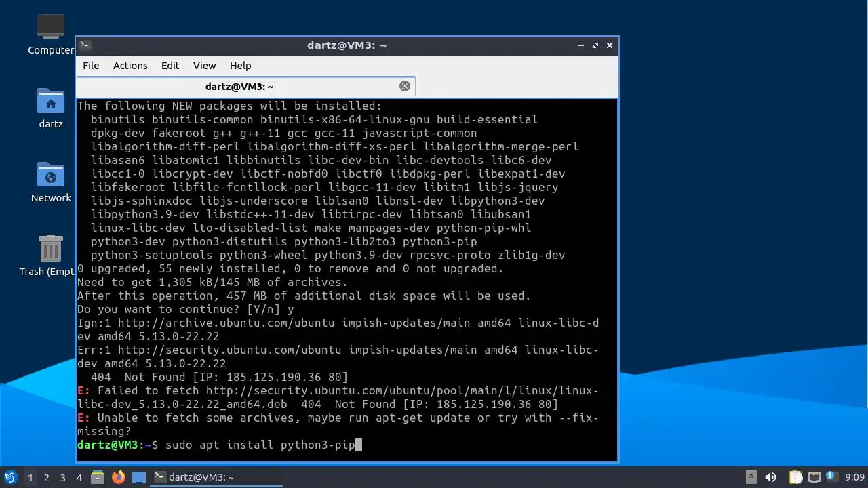Open the update notification tray icon
868x488 pixels.
pyautogui.click(x=831, y=477)
